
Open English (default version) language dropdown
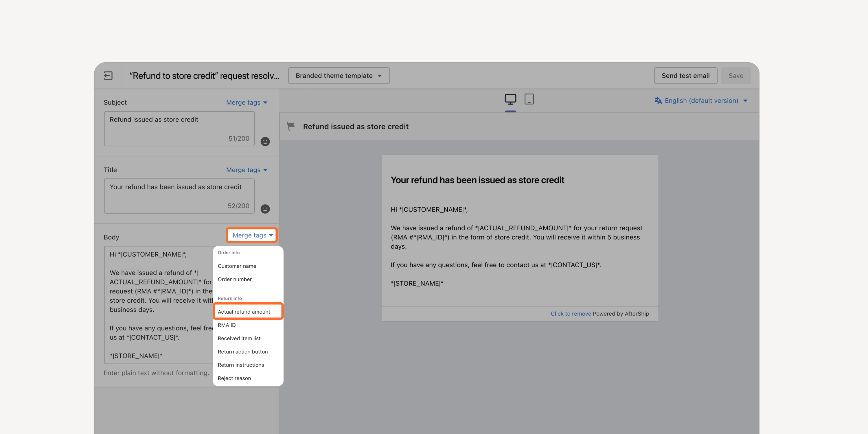(701, 100)
